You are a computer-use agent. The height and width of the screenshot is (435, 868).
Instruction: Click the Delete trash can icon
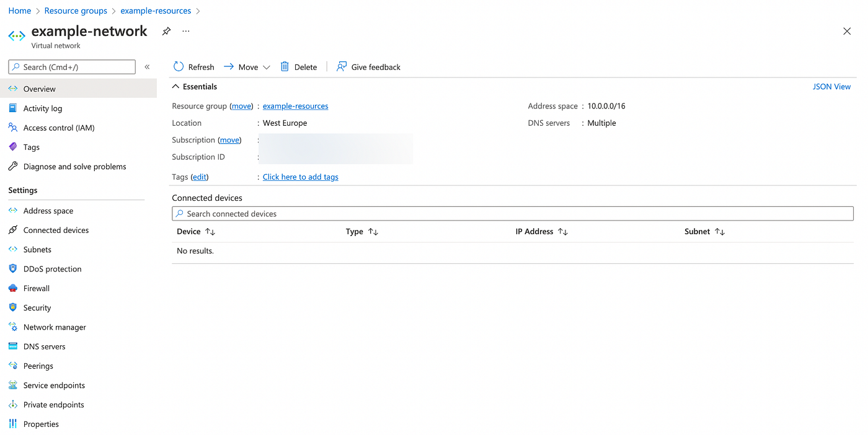point(285,66)
